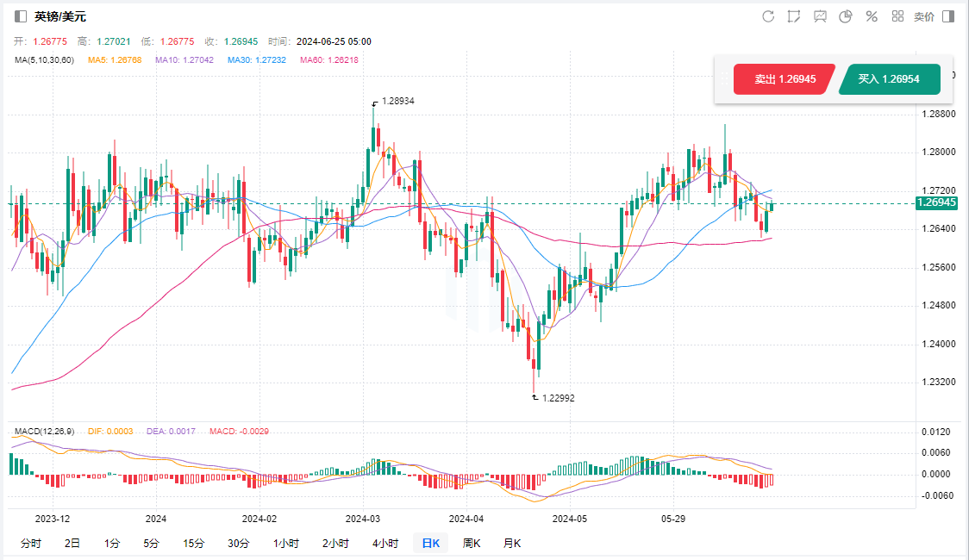Image resolution: width=969 pixels, height=560 pixels.
Task: Open the four-square grid layout icon
Action: (x=897, y=16)
